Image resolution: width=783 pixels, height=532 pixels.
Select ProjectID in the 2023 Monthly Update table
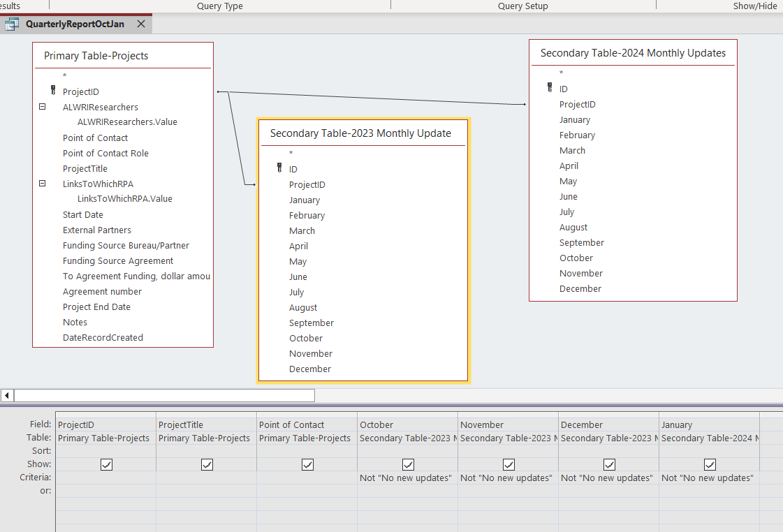[x=307, y=184]
